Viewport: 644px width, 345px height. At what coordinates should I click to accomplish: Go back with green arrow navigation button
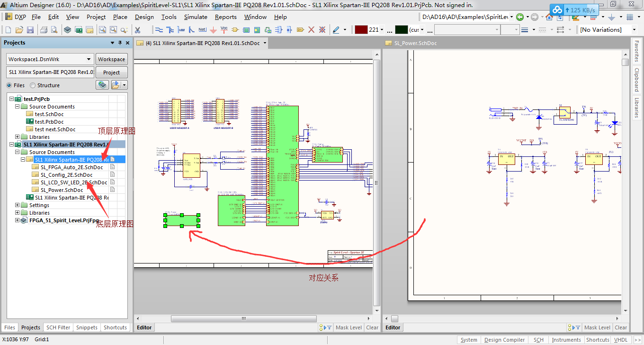[520, 17]
